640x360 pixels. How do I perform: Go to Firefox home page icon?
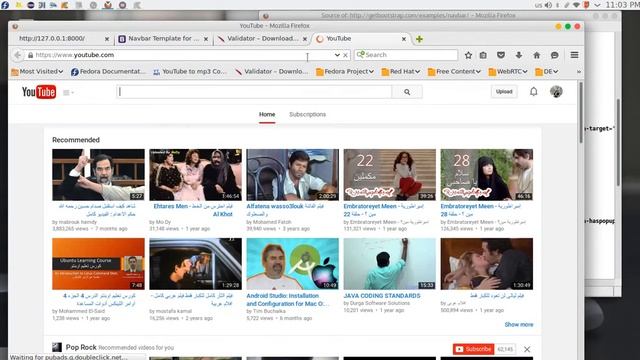537,55
